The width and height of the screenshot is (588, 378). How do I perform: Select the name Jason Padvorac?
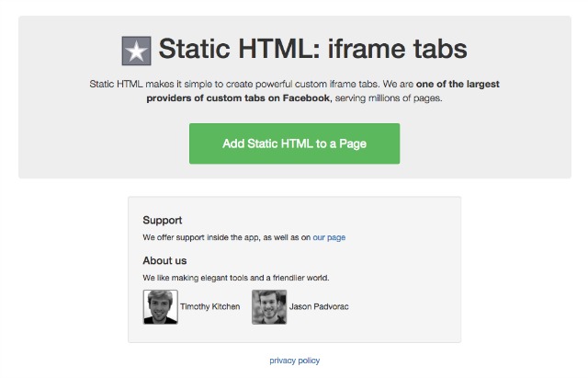(319, 306)
